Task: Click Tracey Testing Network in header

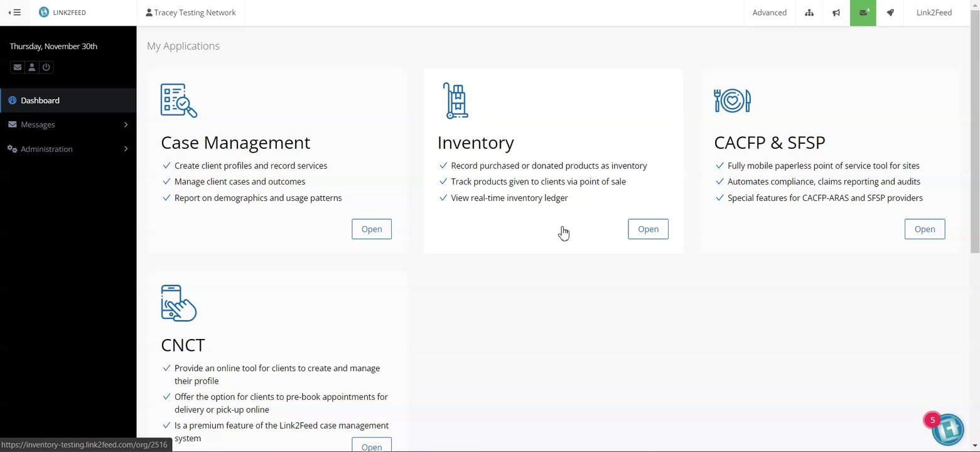Action: pos(195,13)
